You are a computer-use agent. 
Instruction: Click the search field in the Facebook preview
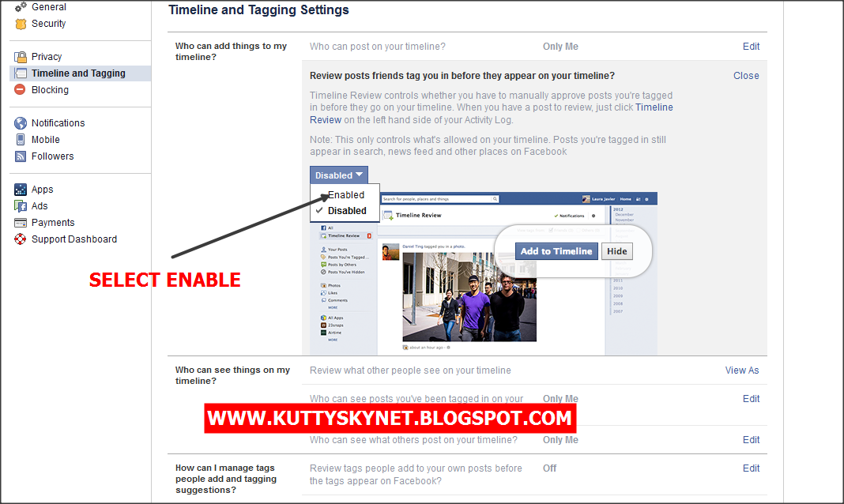click(439, 198)
